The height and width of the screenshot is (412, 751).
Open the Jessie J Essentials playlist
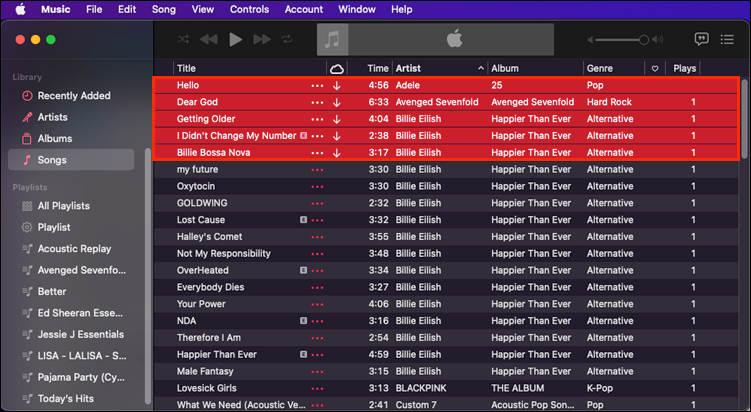pyautogui.click(x=71, y=334)
